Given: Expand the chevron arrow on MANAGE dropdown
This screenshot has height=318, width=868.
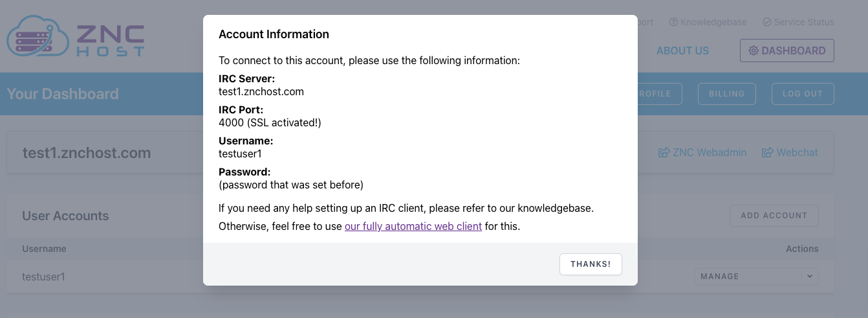Looking at the screenshot, I should point(809,277).
